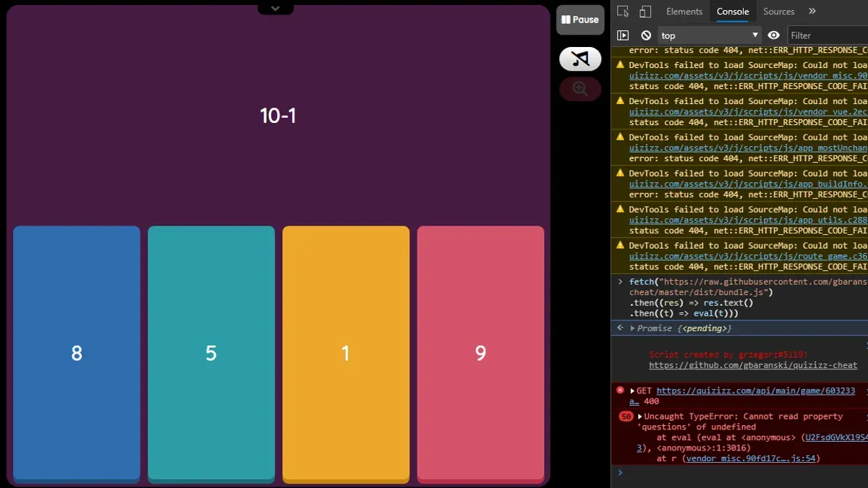868x488 pixels.
Task: Focus the console Filter field
Action: coord(827,35)
